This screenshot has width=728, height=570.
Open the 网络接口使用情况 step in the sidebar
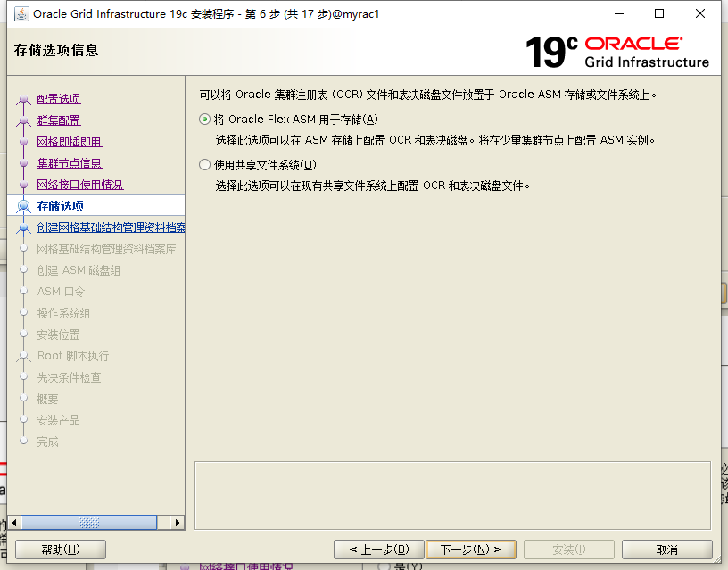(80, 185)
